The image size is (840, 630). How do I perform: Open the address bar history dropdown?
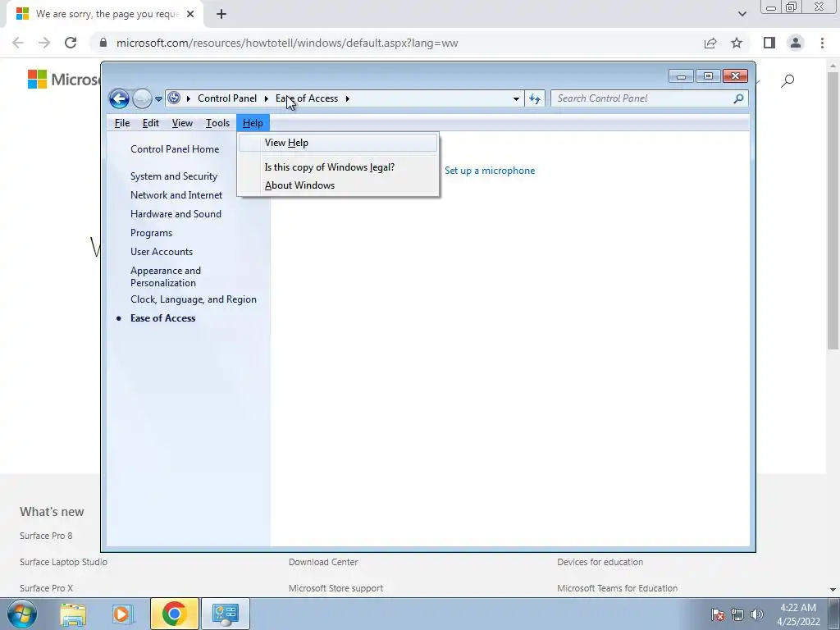[x=516, y=98]
